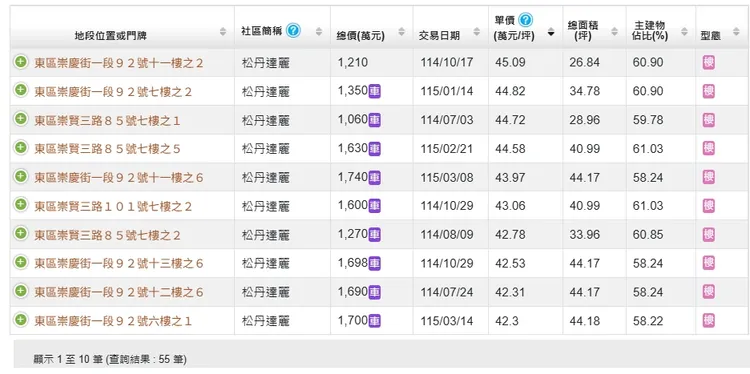
Task: Expand row 東區崇賢三路101號七樓之2 with green plus
Action: coord(21,205)
